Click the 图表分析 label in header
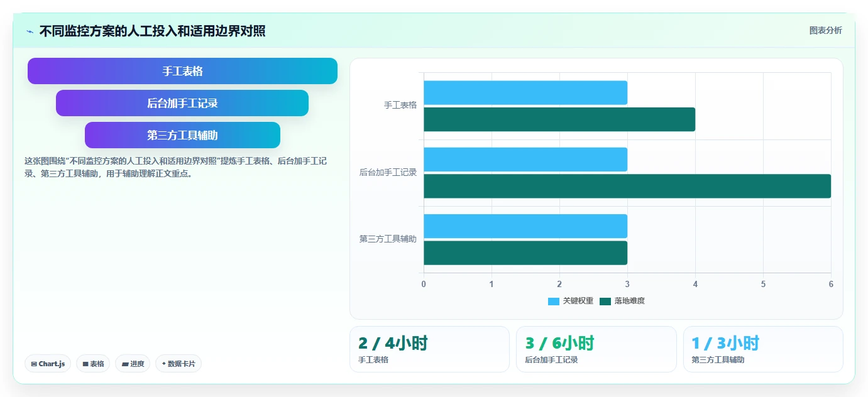The image size is (868, 397). (825, 30)
